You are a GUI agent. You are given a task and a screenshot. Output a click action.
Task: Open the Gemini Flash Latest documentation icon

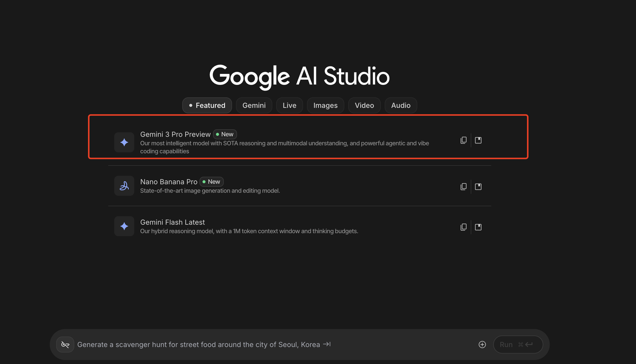tap(478, 227)
